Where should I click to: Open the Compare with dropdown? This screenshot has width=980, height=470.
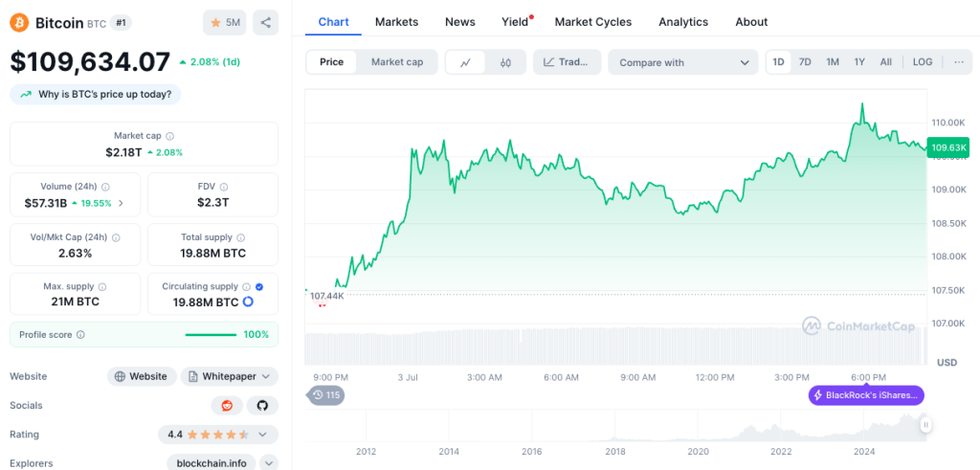click(x=683, y=62)
